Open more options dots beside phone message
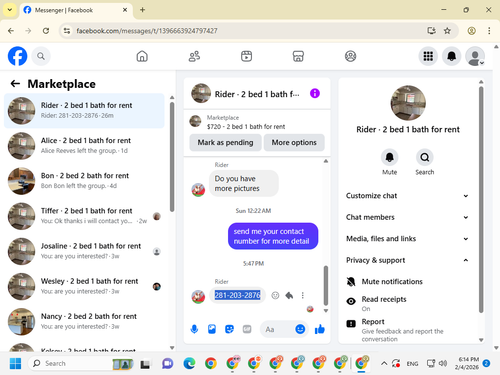500x375 pixels. (303, 295)
